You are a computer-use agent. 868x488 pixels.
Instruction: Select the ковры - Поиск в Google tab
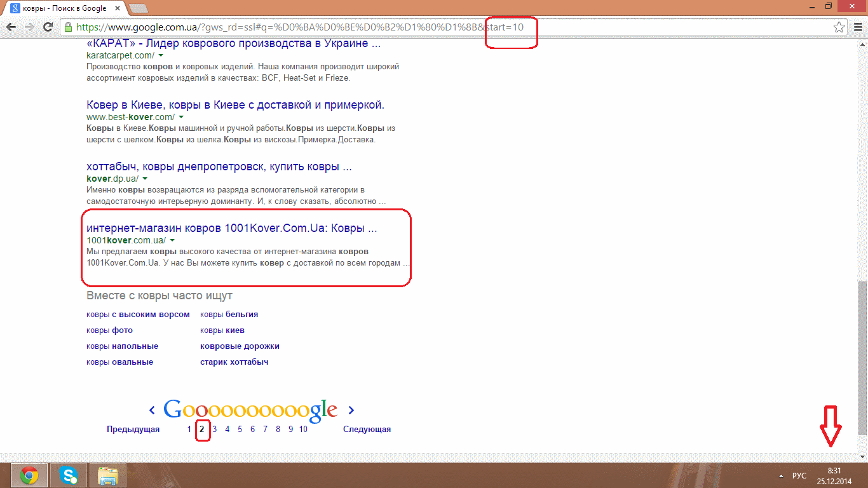(x=64, y=7)
